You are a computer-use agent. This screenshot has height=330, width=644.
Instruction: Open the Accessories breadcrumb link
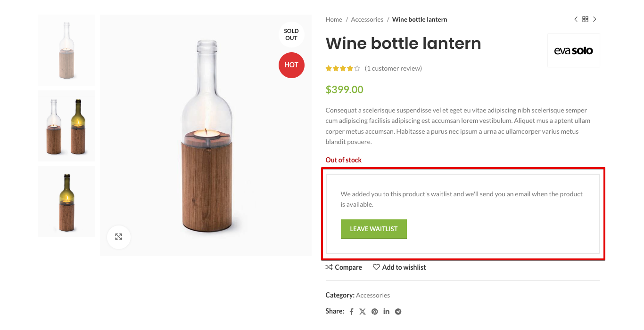click(x=367, y=20)
